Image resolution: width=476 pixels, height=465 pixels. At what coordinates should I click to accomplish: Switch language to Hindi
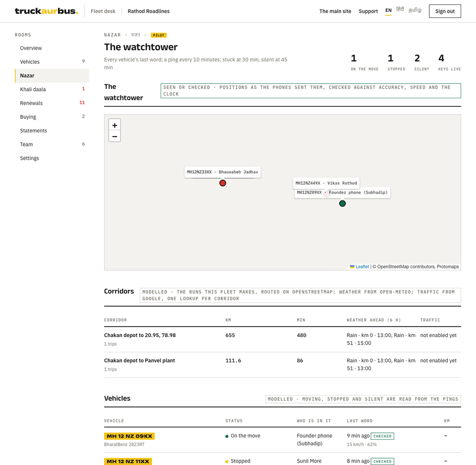(400, 10)
